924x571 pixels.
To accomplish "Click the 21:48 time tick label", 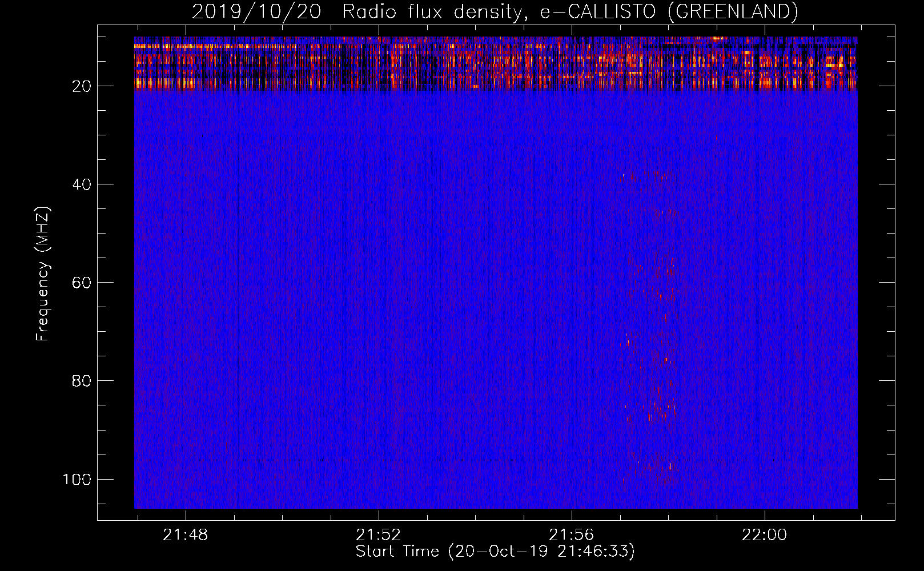I will [186, 535].
